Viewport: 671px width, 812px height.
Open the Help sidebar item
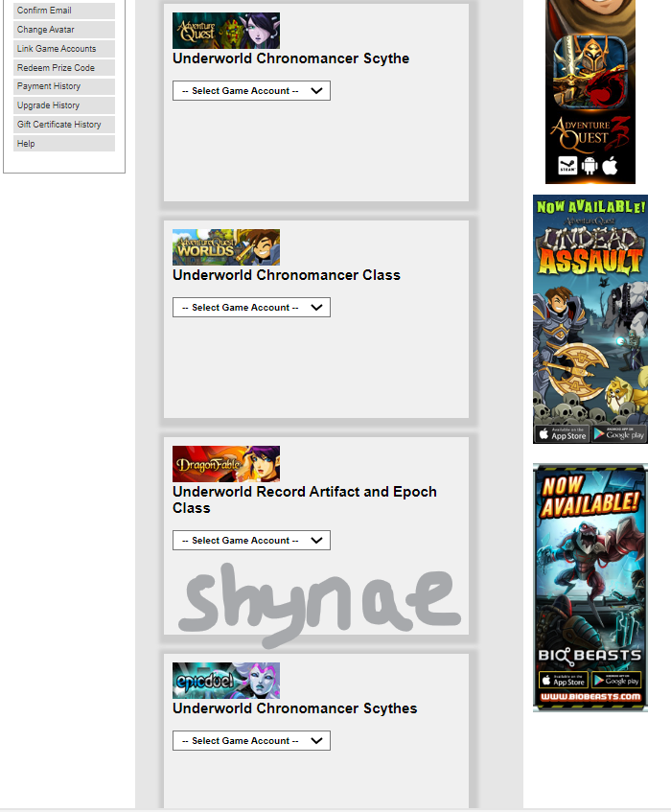[x=64, y=144]
